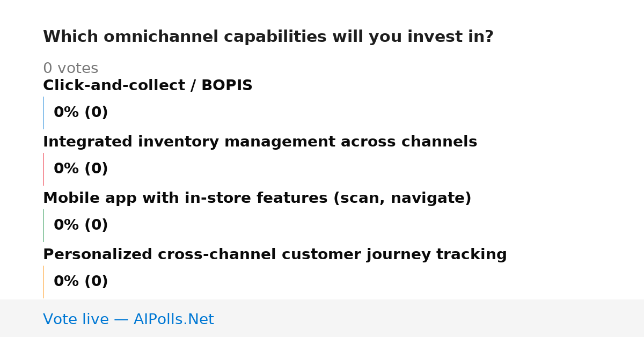Click the gray footer banner area

pyautogui.click(x=322, y=318)
